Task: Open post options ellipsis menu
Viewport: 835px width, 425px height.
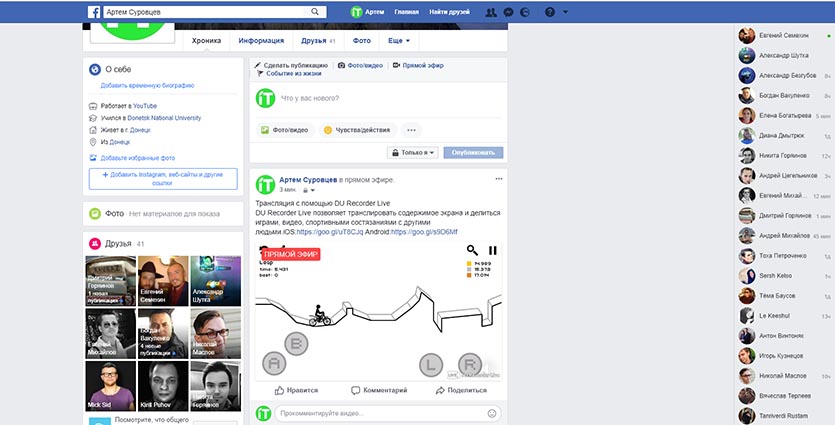Action: pos(498,179)
